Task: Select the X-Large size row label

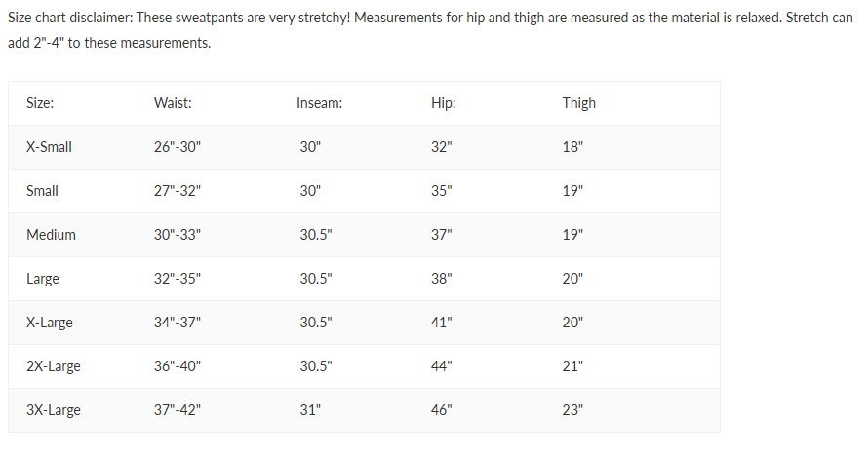Action: (x=50, y=323)
